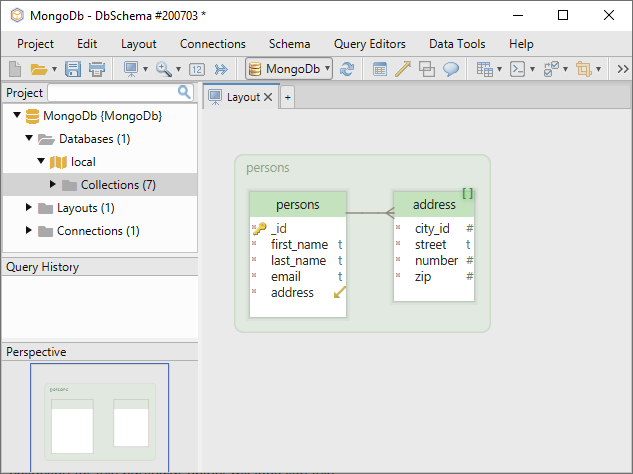This screenshot has height=474, width=633.
Task: Expand the Layouts (1) node
Action: (x=28, y=207)
